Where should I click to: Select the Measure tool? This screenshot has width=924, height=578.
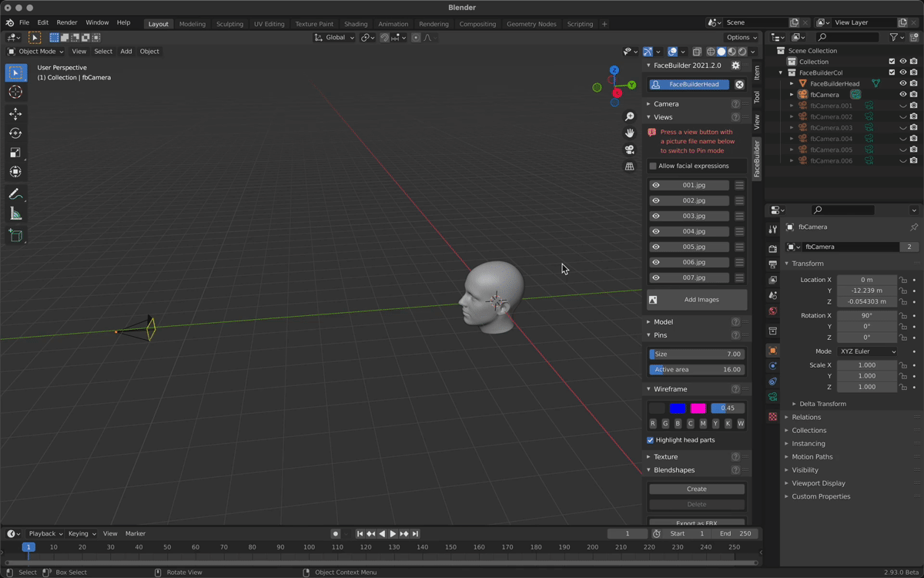[15, 213]
